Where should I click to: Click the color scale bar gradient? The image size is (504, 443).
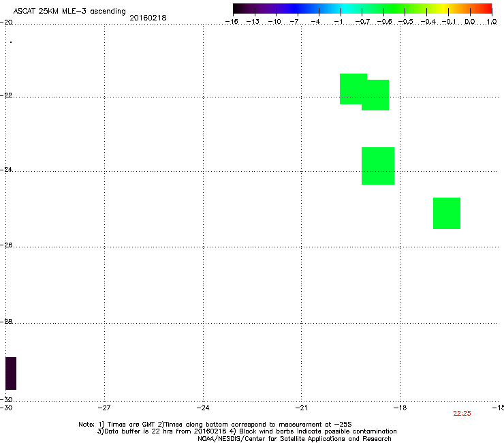point(362,9)
